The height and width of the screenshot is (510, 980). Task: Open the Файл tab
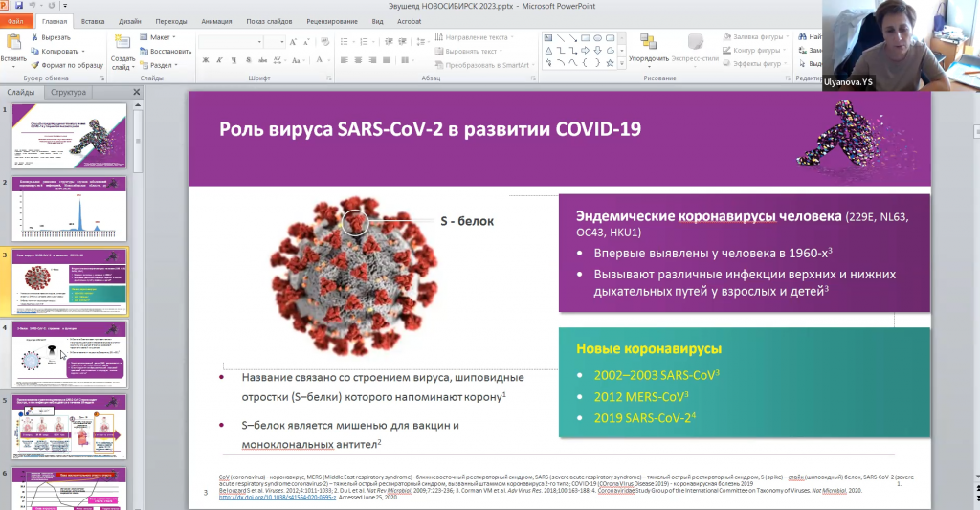15,21
